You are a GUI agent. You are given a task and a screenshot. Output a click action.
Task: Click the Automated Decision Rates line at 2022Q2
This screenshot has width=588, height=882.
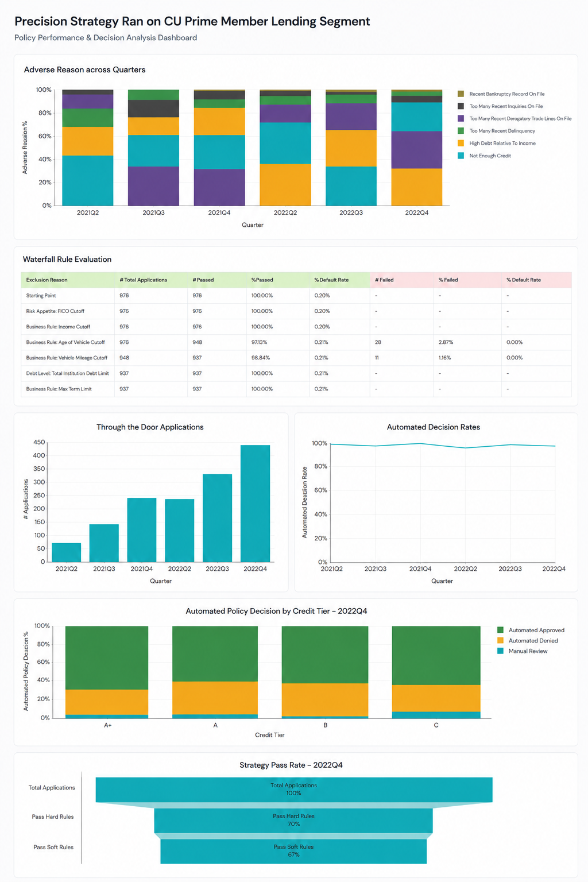coord(466,448)
